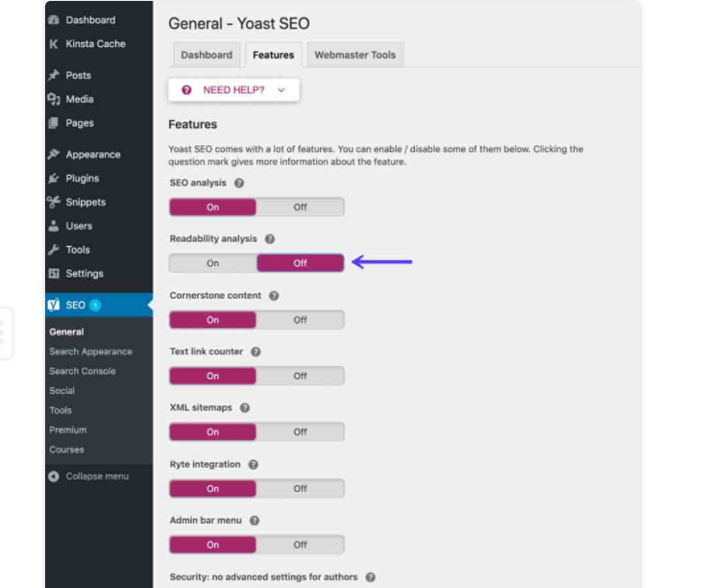
Task: Click the Users person icon
Action: coord(54,226)
